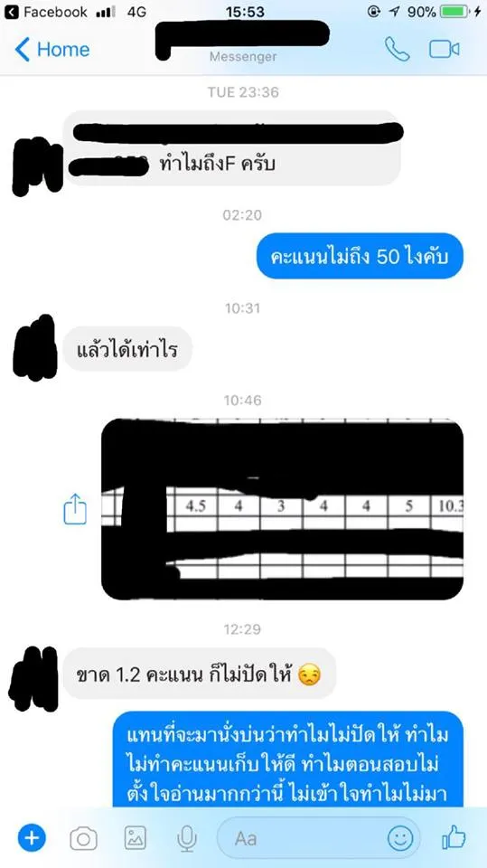Return to Facebook via status bar back link
The width and height of the screenshot is (487, 868).
tap(48, 12)
